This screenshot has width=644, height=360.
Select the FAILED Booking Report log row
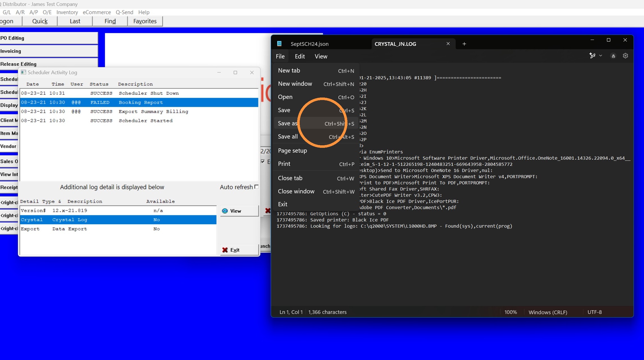tap(139, 102)
